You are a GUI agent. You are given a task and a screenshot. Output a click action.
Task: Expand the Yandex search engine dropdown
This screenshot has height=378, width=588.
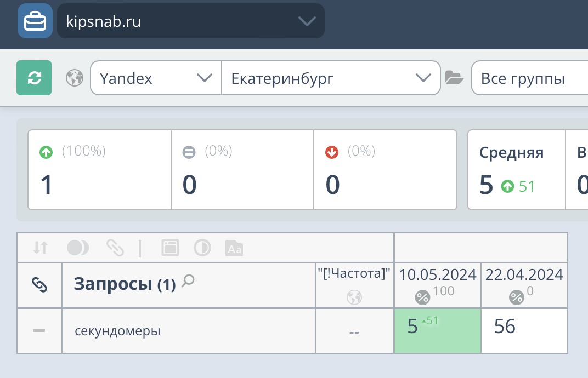[156, 78]
